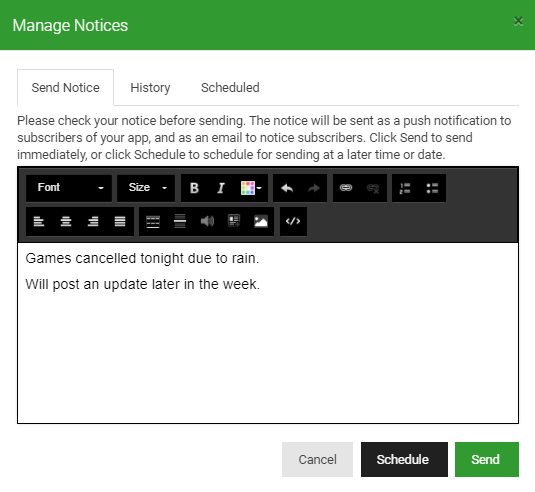The width and height of the screenshot is (535, 492).
Task: Undo the last edit
Action: pos(287,188)
